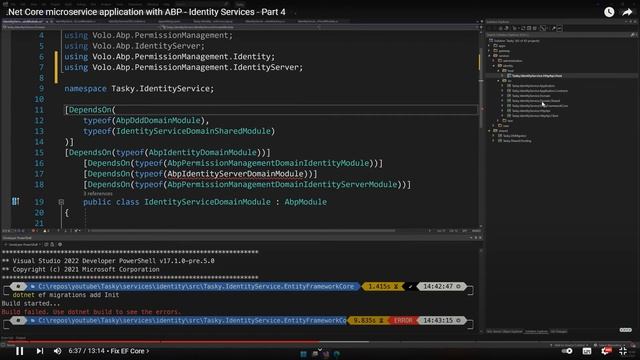Expand the apps folder in Solution Explorer
The image size is (640, 360).
489,46
